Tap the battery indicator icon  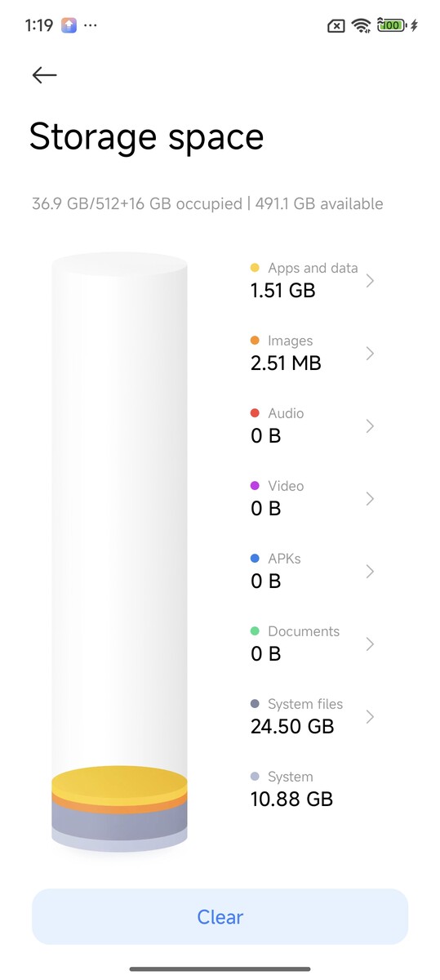coord(391,25)
